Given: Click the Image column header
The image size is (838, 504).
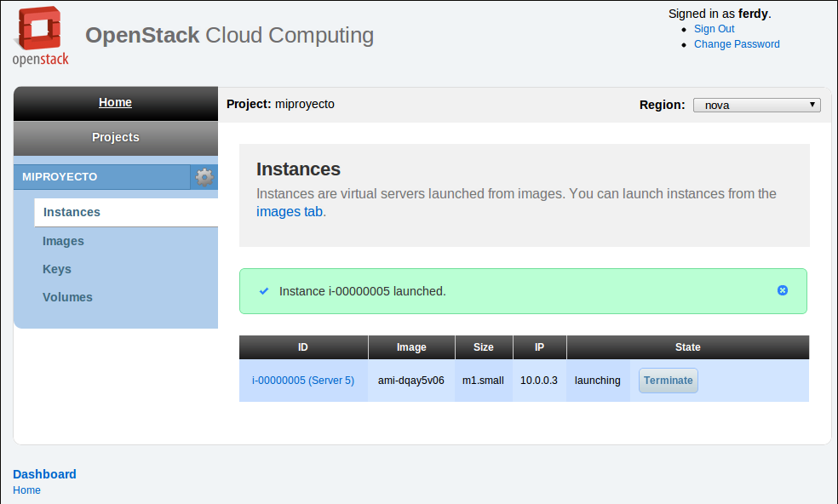Looking at the screenshot, I should pyautogui.click(x=411, y=347).
